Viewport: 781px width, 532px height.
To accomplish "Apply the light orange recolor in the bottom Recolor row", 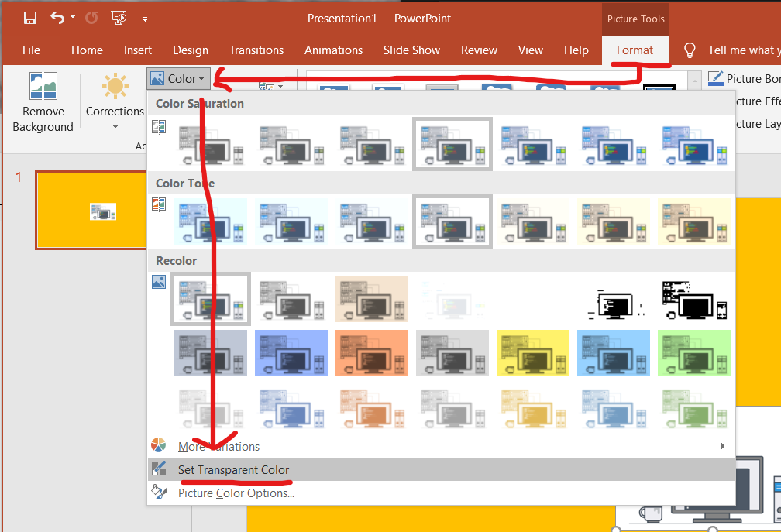I will pyautogui.click(x=372, y=407).
